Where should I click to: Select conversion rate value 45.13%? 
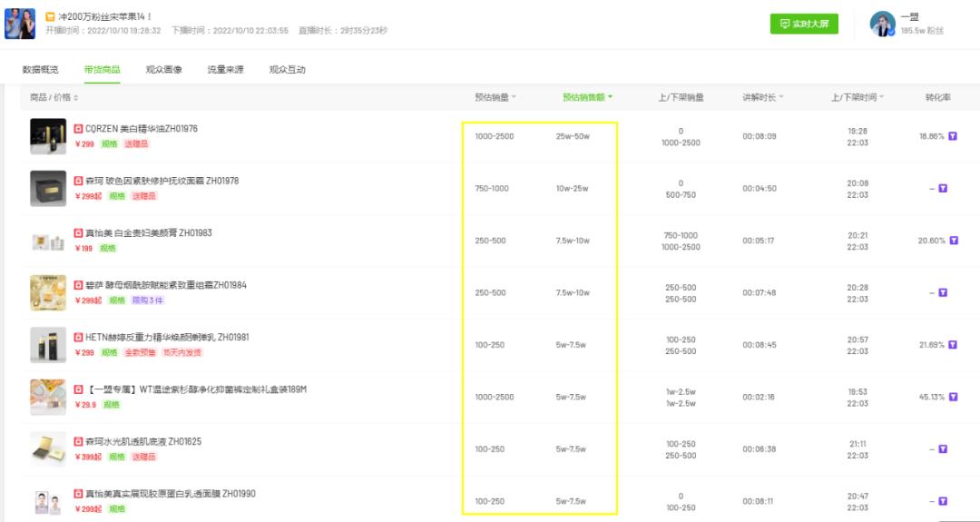point(932,397)
